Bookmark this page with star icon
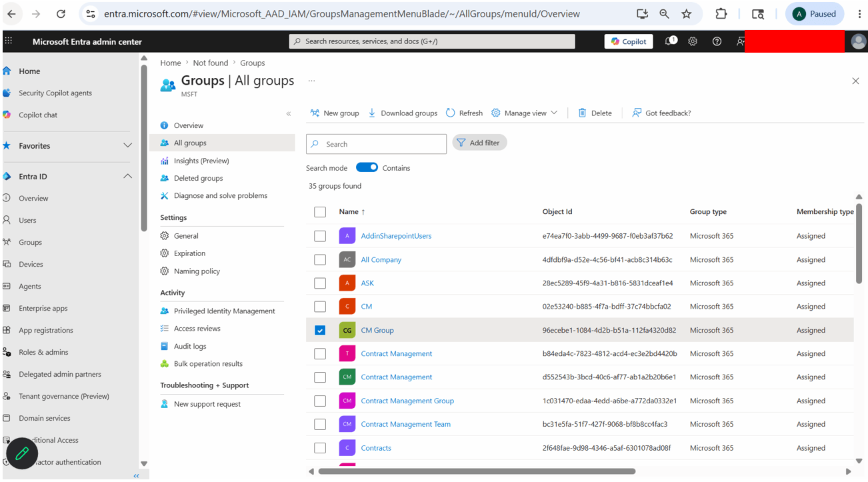 [x=686, y=13]
